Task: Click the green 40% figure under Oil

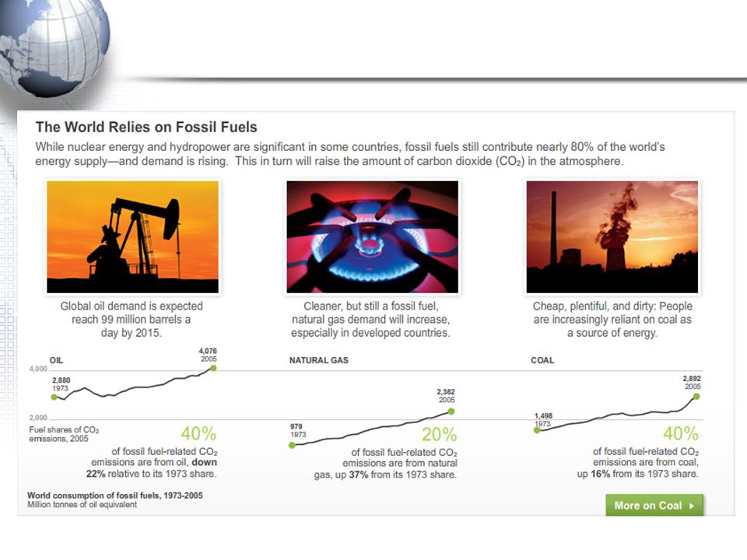Action: 198,434
